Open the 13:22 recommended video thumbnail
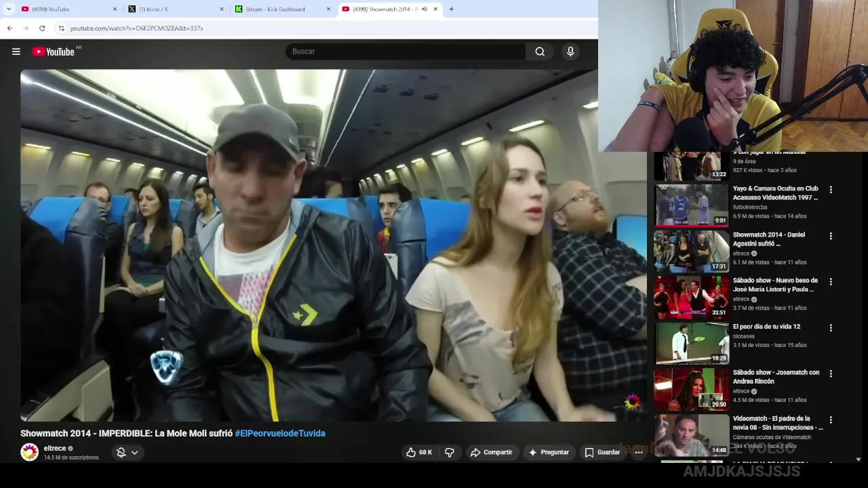 pyautogui.click(x=691, y=166)
